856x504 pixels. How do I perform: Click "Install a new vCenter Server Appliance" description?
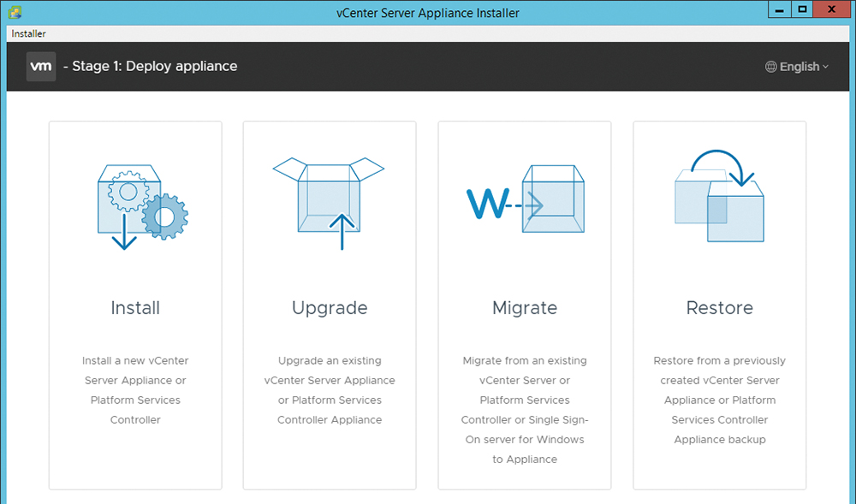135,390
